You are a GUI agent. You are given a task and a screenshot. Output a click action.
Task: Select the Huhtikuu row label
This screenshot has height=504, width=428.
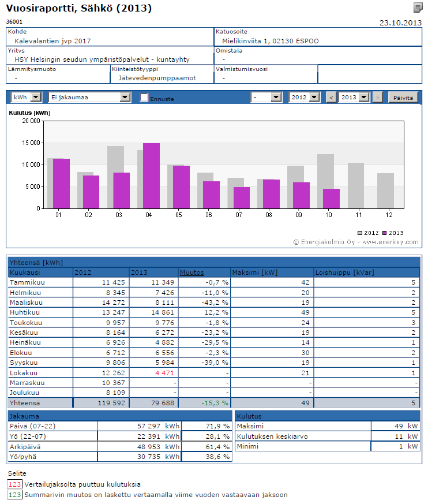pyautogui.click(x=25, y=312)
